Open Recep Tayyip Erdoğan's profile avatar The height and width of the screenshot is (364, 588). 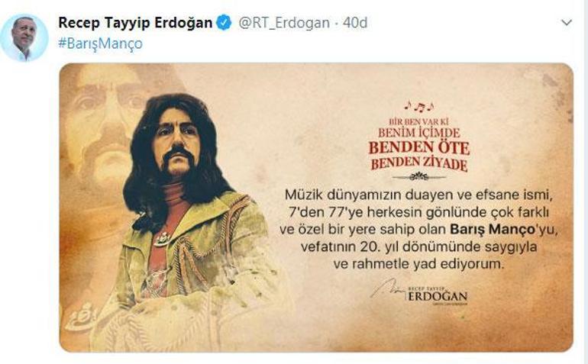[24, 37]
